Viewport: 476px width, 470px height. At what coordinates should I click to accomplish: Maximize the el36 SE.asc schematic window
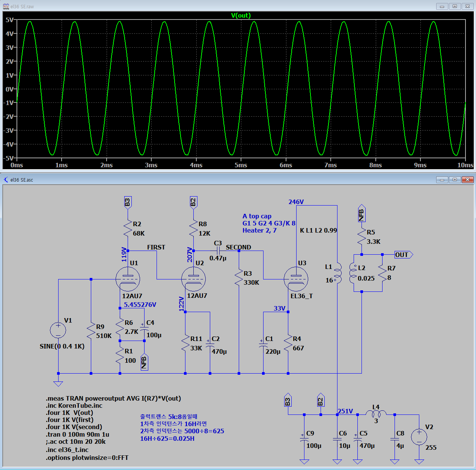pos(455,180)
